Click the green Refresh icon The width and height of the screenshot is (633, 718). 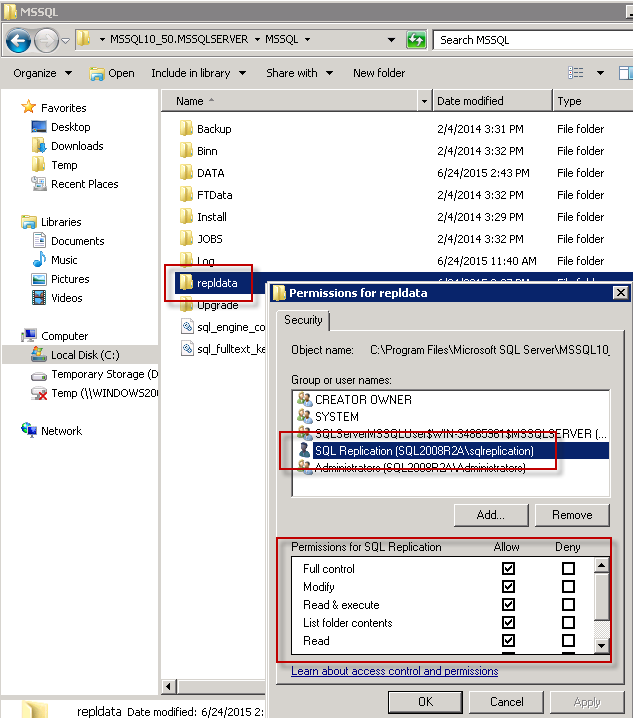tap(416, 40)
